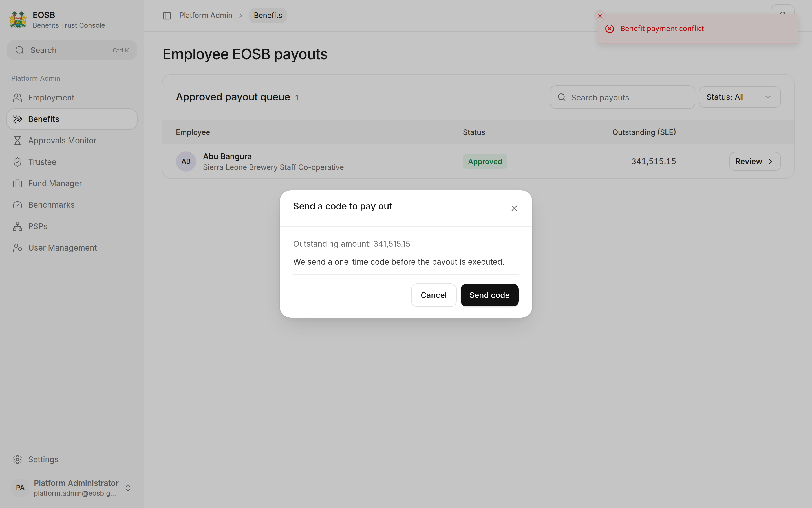Click Cancel in the dialog
The width and height of the screenshot is (812, 508).
(x=434, y=295)
